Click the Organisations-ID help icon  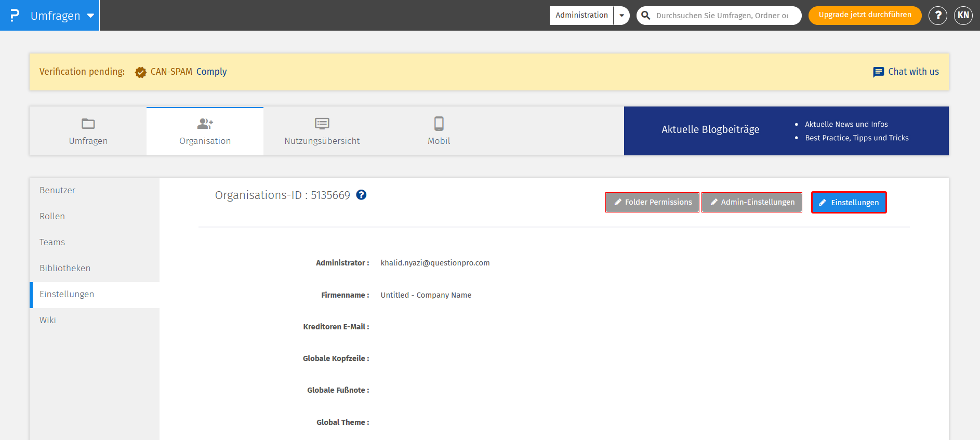[361, 195]
